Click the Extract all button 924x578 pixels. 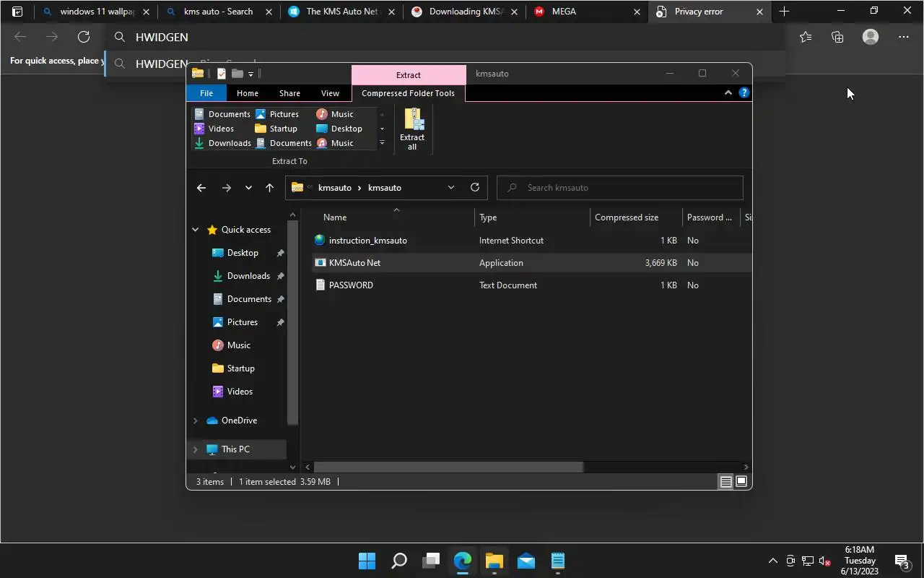(x=412, y=129)
